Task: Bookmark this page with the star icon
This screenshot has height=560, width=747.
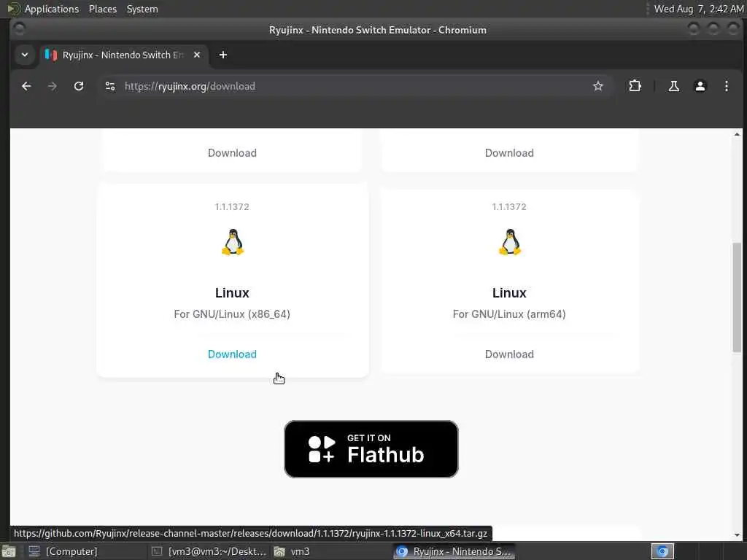Action: [598, 86]
